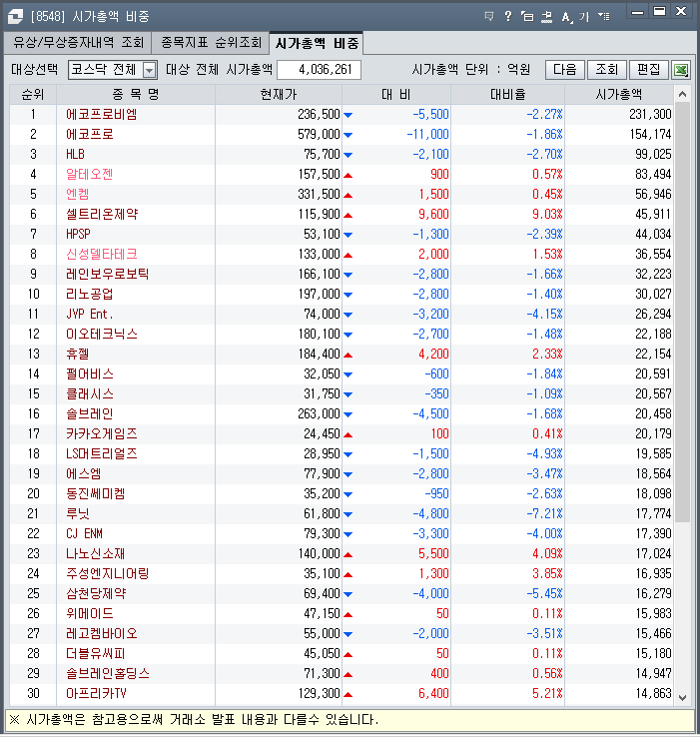Select stock HPSP in the list
Viewport: 700px width, 737px height.
(78, 234)
